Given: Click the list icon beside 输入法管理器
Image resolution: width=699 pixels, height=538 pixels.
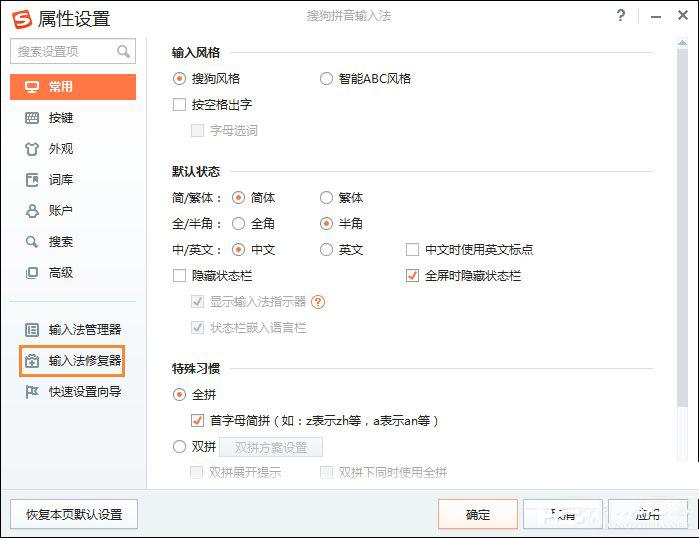Looking at the screenshot, I should pos(32,330).
